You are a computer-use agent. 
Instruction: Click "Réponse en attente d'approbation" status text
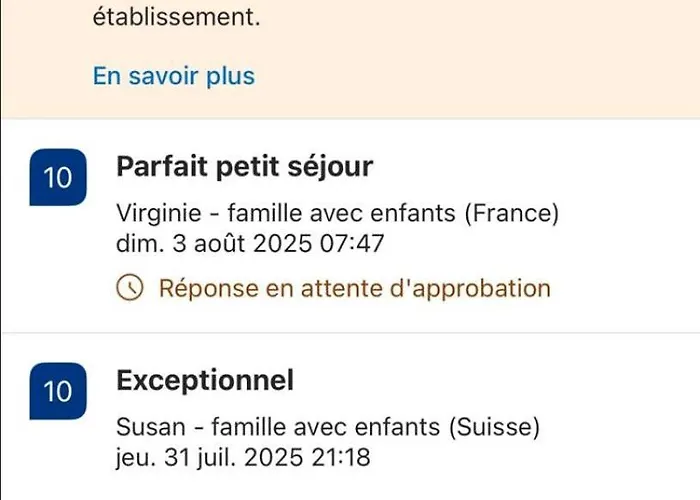point(354,289)
